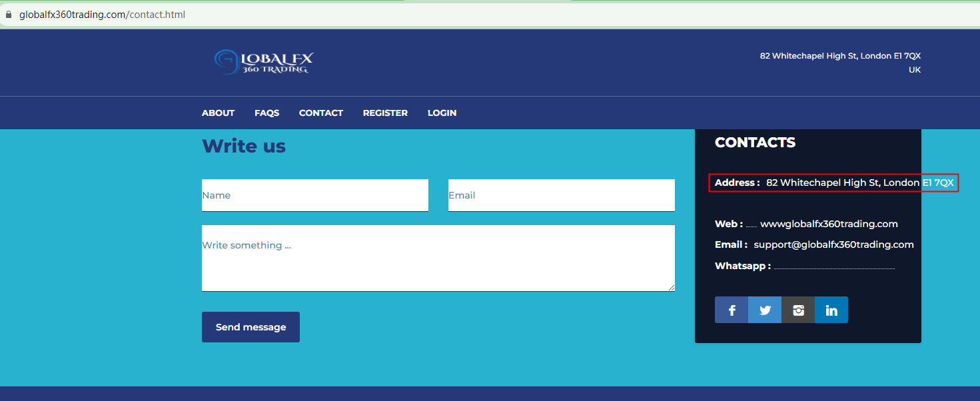Image resolution: width=980 pixels, height=401 pixels.
Task: Open the Instagram social icon
Action: tap(798, 310)
